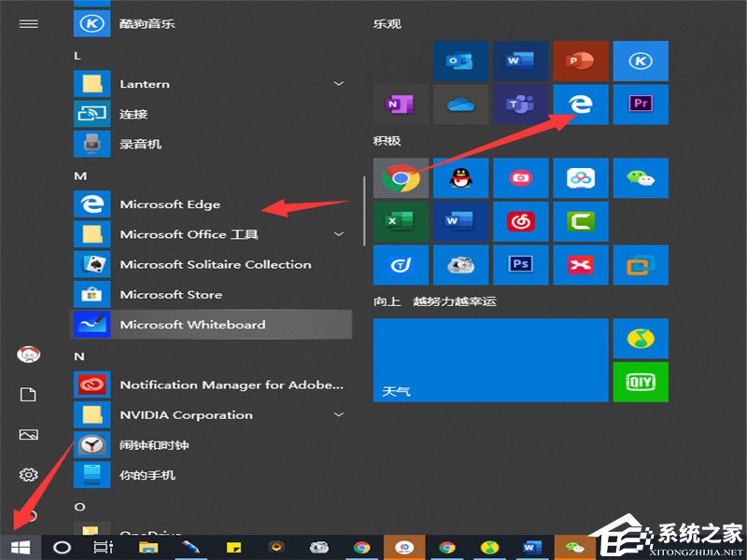Viewport: 747px width, 560px height.
Task: Open the Photoshop tile
Action: pyautogui.click(x=520, y=264)
